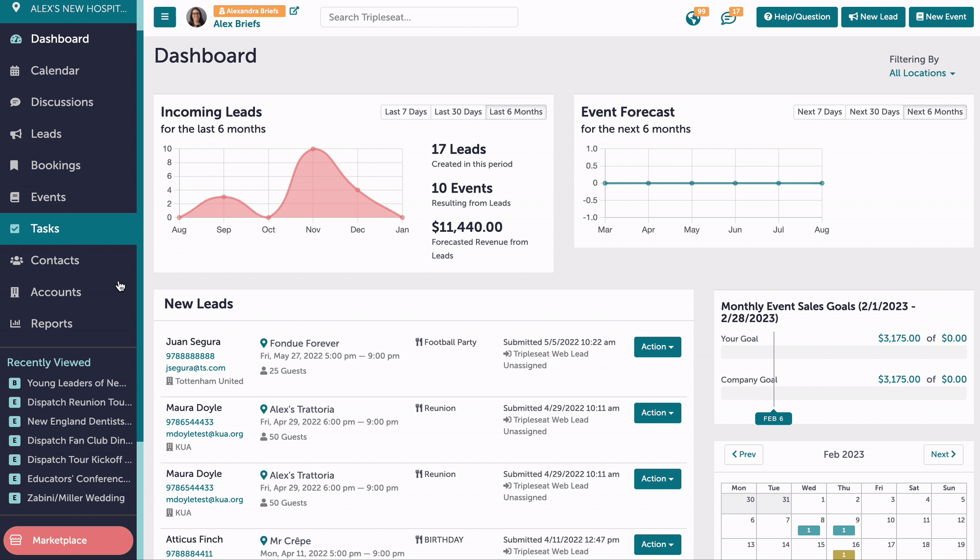The height and width of the screenshot is (560, 980).
Task: Click the Contacts people icon in the sidebar
Action: point(16,260)
